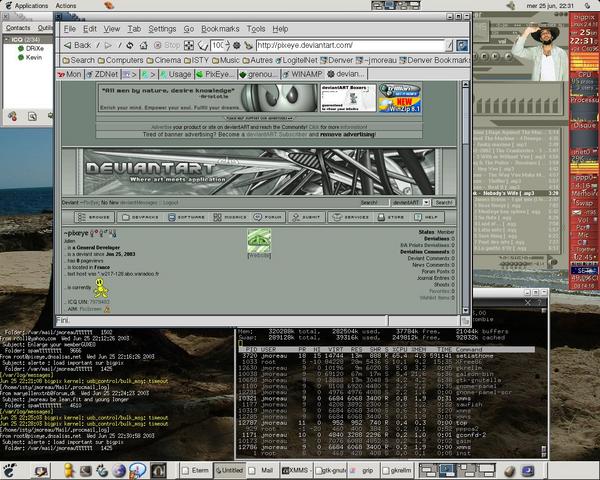This screenshot has width=600, height=480.
Task: Click the Forward arrow in browser toolbar
Action: click(108, 46)
